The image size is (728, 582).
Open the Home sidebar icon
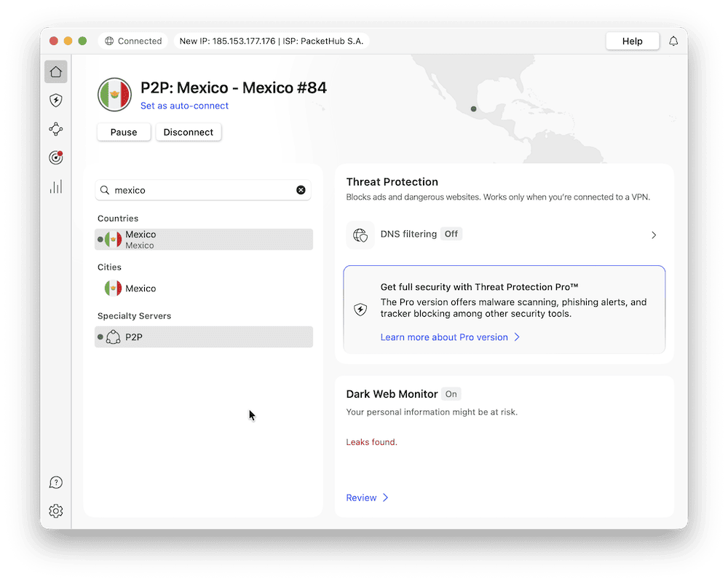[x=56, y=71]
